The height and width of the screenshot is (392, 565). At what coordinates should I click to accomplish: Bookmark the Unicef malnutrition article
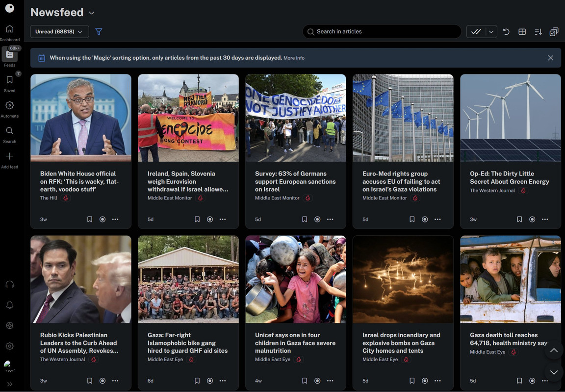click(x=305, y=380)
